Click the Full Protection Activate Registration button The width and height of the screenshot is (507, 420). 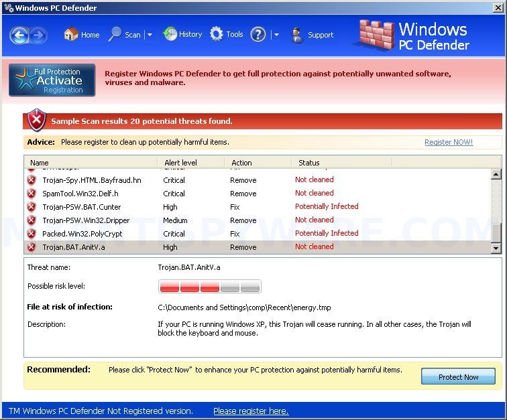52,80
